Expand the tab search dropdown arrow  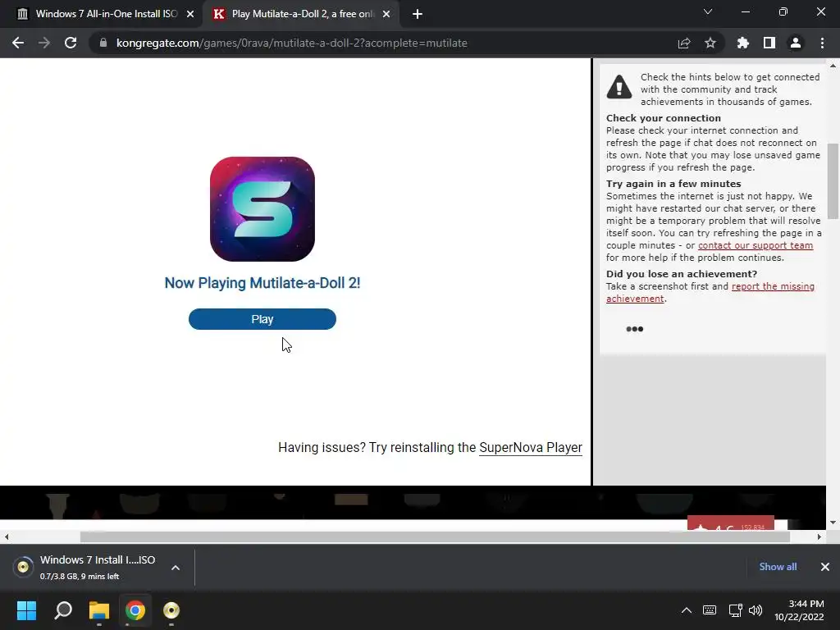pyautogui.click(x=708, y=11)
